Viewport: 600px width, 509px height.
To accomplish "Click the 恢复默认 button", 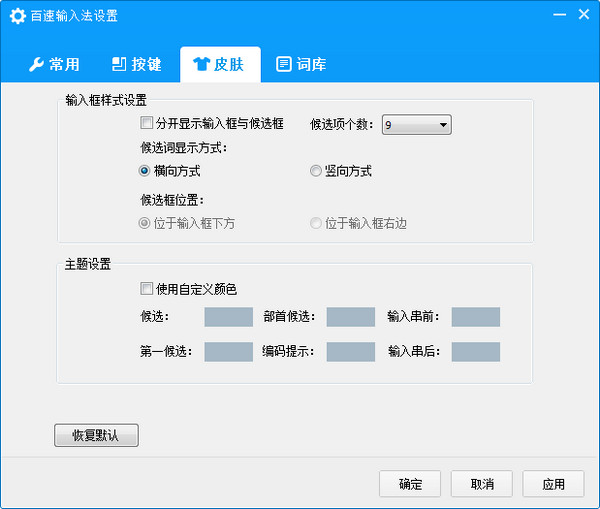I will (96, 436).
